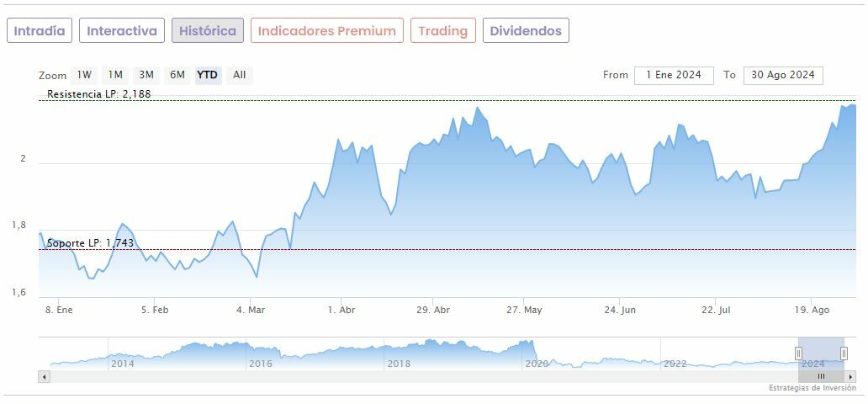Screen dimensions: 868x404
Task: Go to the Trading tab
Action: tap(442, 31)
